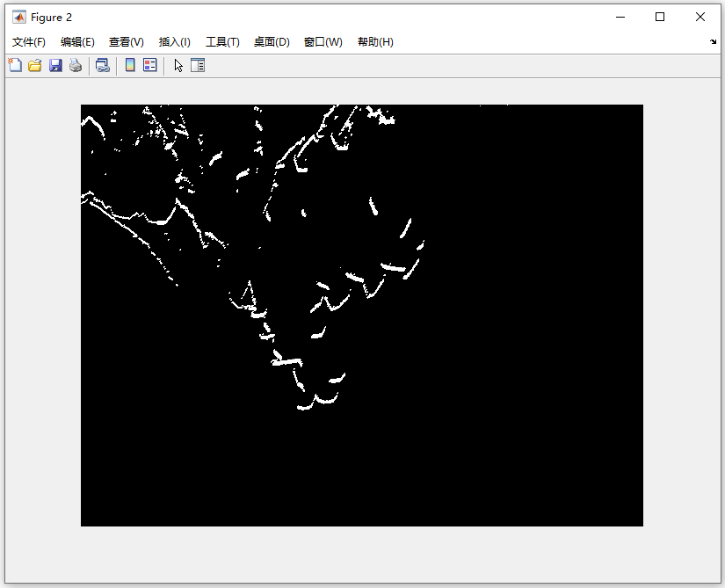Image resolution: width=725 pixels, height=588 pixels.
Task: Close the Figure 2 window
Action: pyautogui.click(x=700, y=17)
